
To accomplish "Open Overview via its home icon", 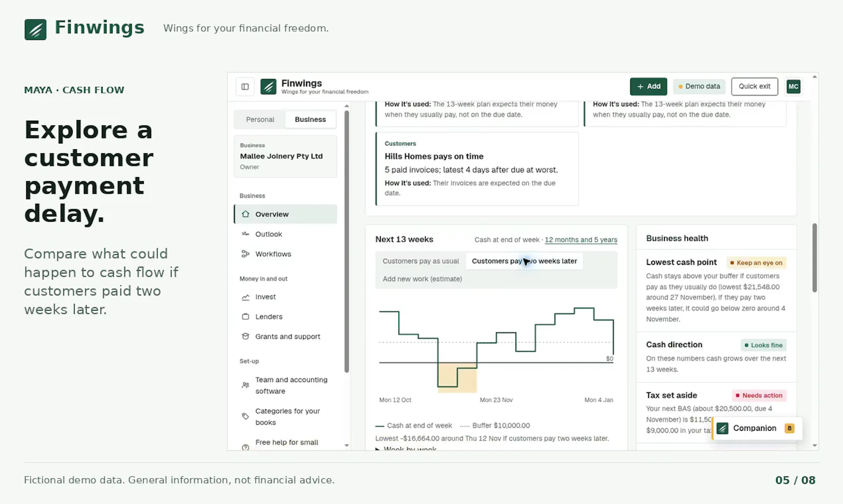I will pos(246,214).
